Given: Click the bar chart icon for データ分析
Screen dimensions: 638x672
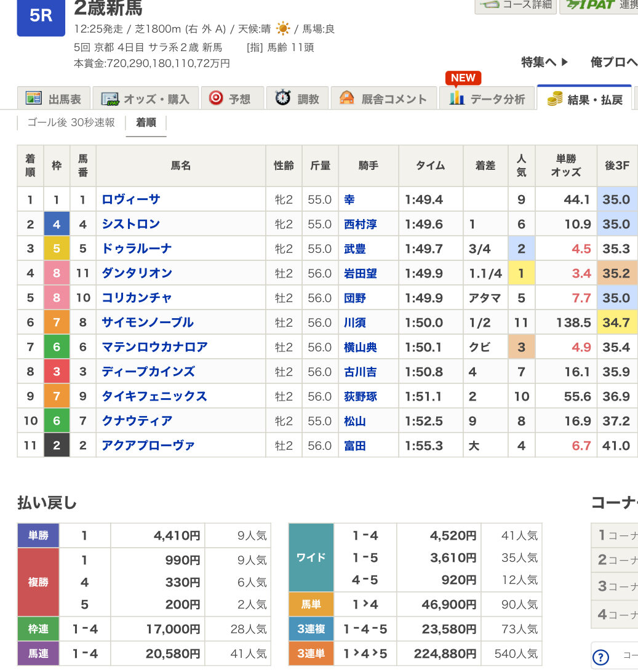Looking at the screenshot, I should (x=457, y=98).
